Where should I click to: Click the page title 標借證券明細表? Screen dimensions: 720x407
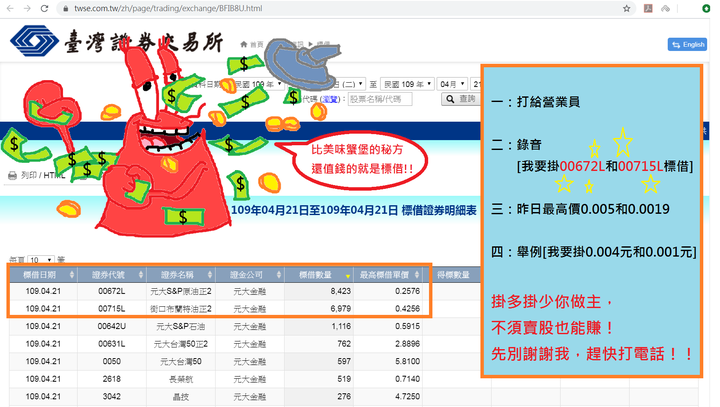click(439, 210)
